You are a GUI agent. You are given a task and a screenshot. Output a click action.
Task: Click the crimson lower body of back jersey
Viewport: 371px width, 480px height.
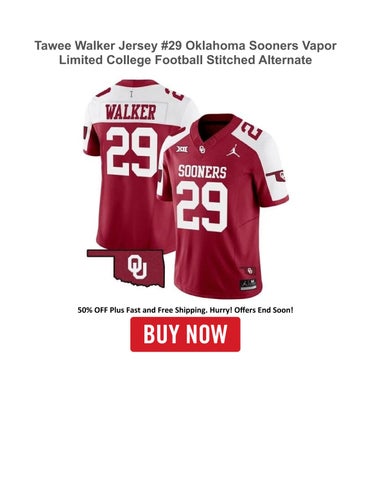(133, 213)
